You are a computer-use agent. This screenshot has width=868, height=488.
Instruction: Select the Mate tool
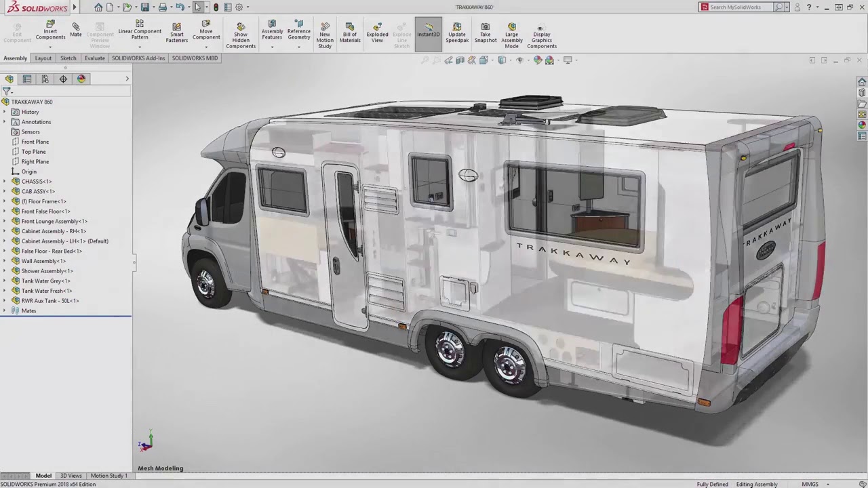[76, 30]
